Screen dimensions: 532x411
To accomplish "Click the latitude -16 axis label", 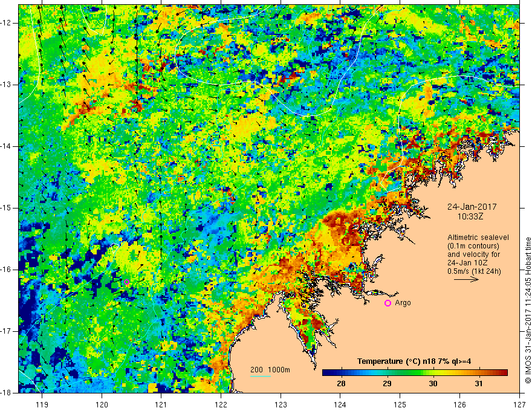I will tap(7, 270).
